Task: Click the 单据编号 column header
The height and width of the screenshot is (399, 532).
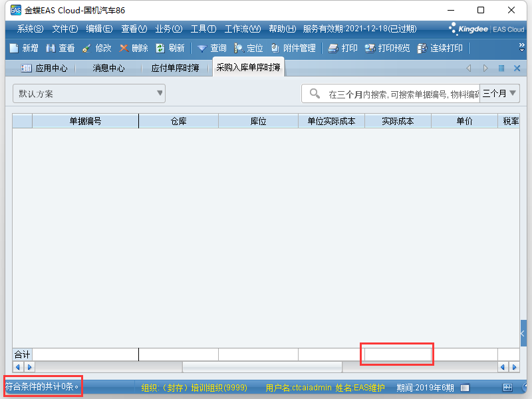Action: pos(85,121)
